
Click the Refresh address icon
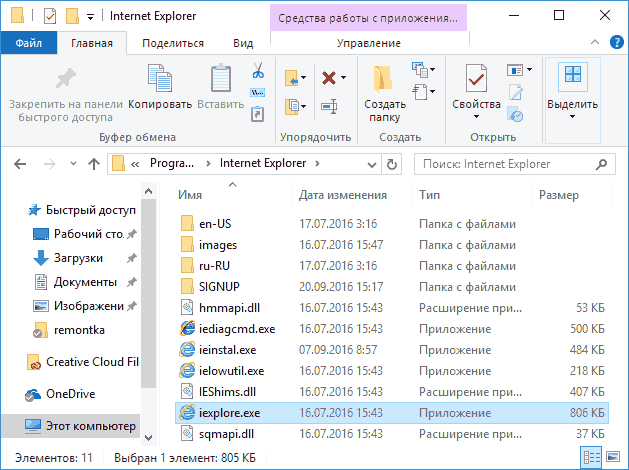[x=392, y=164]
